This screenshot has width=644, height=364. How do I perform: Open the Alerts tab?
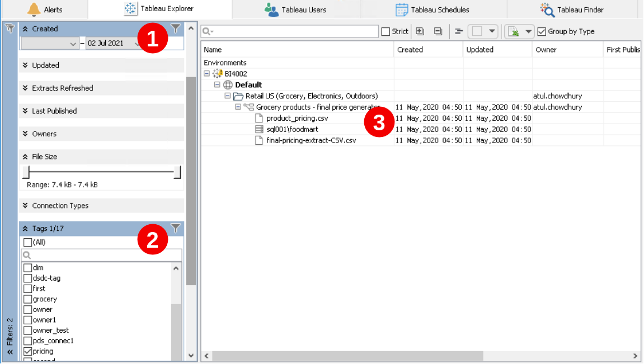click(44, 10)
